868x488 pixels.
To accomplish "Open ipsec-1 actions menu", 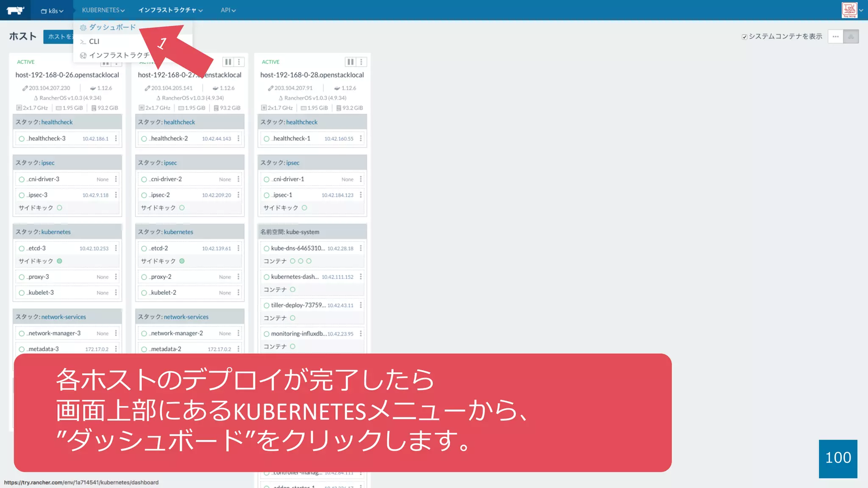I will click(x=361, y=195).
